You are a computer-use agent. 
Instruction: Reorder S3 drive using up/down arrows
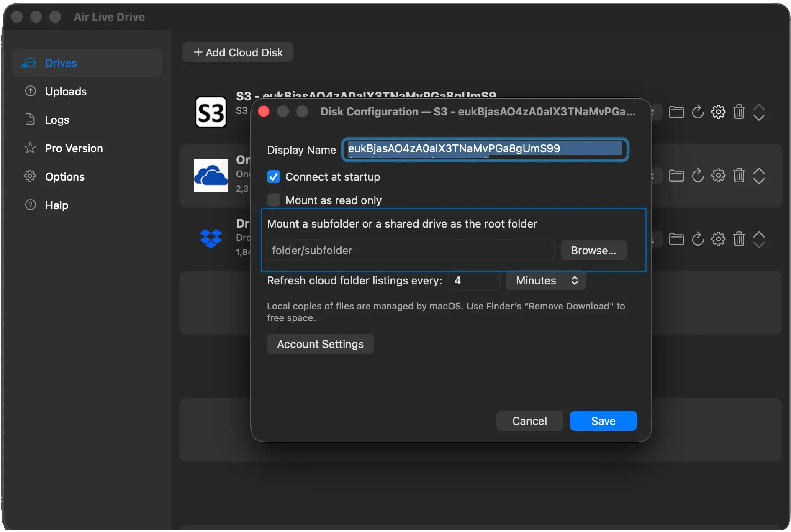point(759,112)
